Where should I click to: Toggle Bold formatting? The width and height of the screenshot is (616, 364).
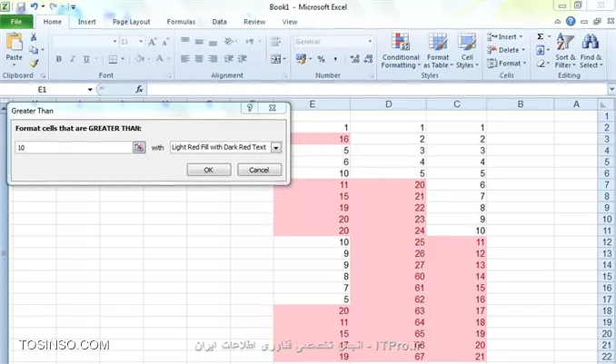pyautogui.click(x=58, y=59)
